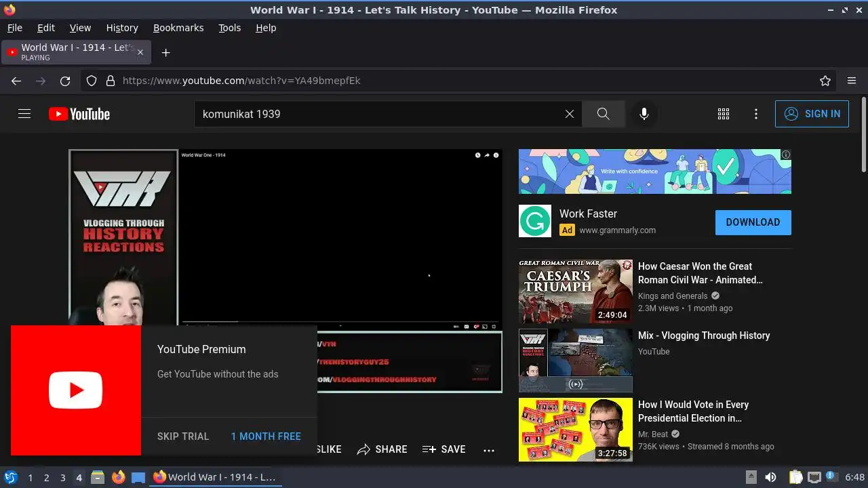Bookmark this page with star icon
The image size is (868, 488).
[x=825, y=81]
